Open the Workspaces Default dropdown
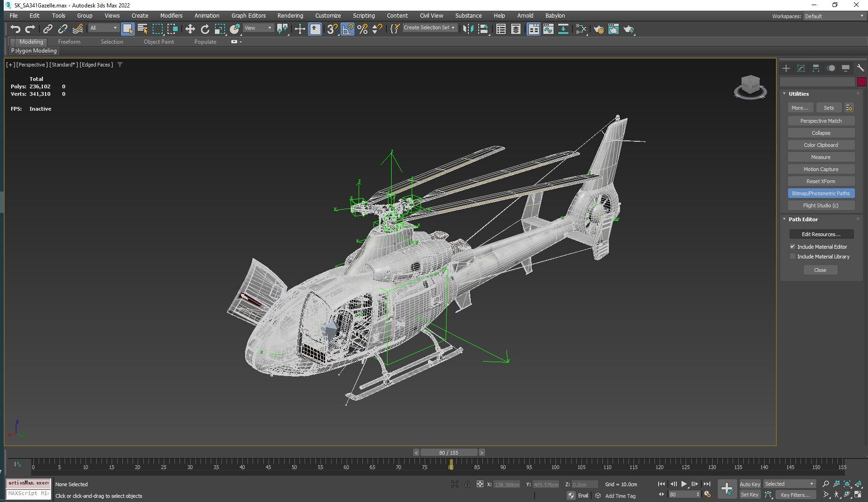 pos(834,16)
